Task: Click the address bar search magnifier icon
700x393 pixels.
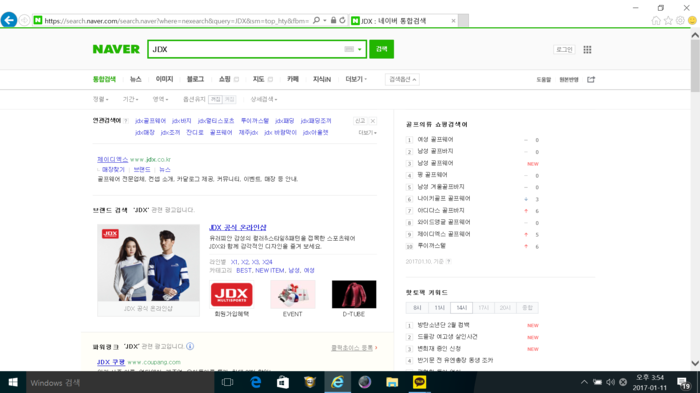Action: tap(317, 21)
